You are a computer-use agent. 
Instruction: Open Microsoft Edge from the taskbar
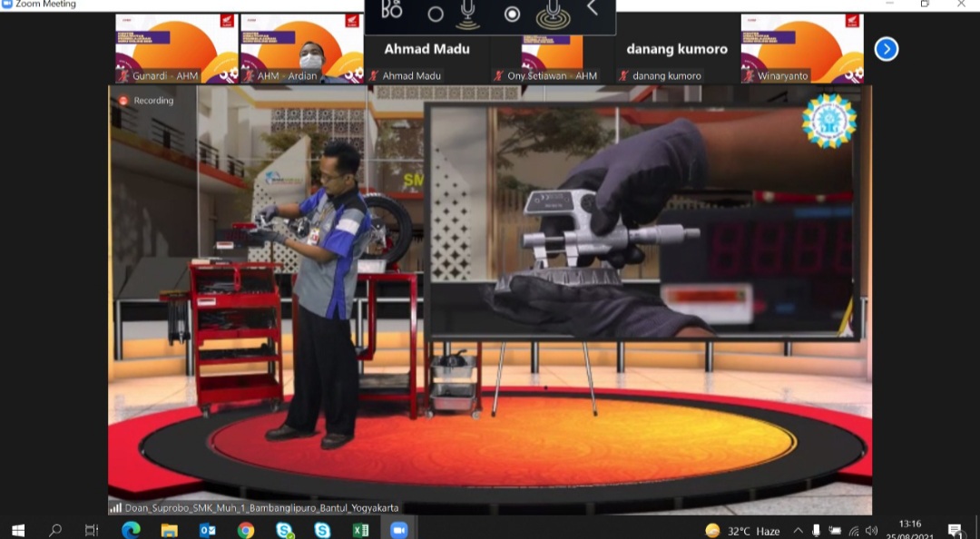[x=131, y=530]
